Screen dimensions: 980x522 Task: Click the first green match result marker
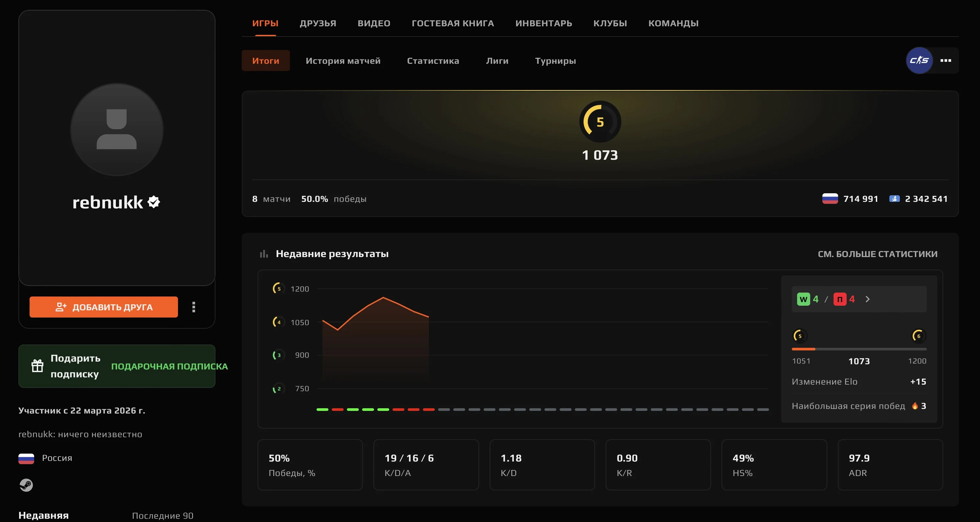tap(322, 409)
